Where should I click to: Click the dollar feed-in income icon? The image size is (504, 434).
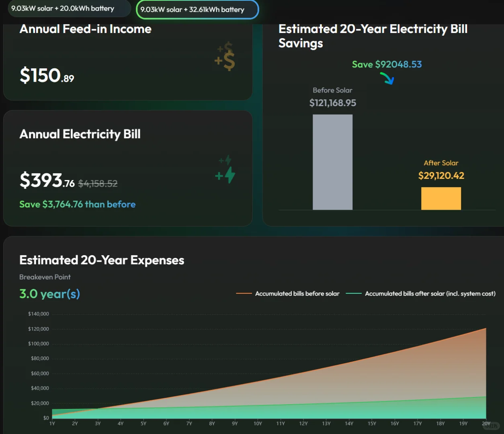(225, 56)
